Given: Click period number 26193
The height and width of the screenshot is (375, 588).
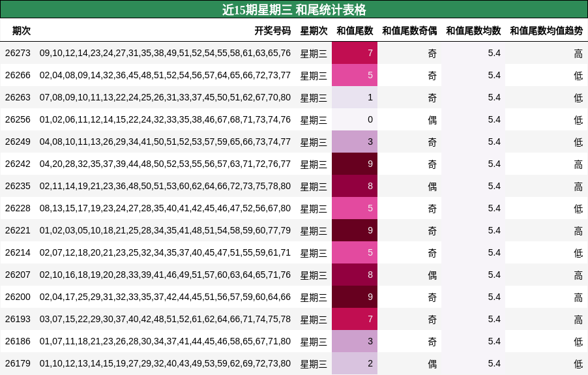Looking at the screenshot, I should click(18, 319).
